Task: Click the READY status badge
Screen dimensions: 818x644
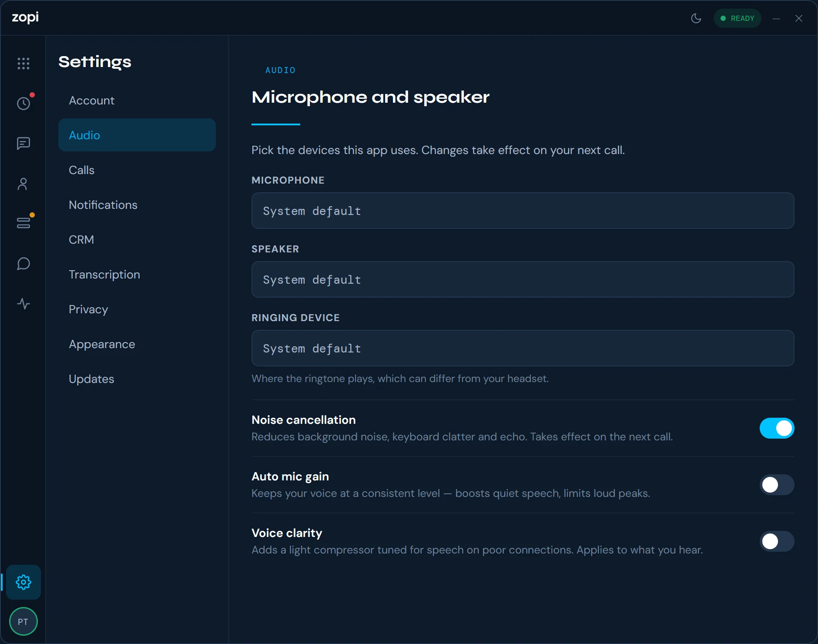Action: pyautogui.click(x=738, y=18)
